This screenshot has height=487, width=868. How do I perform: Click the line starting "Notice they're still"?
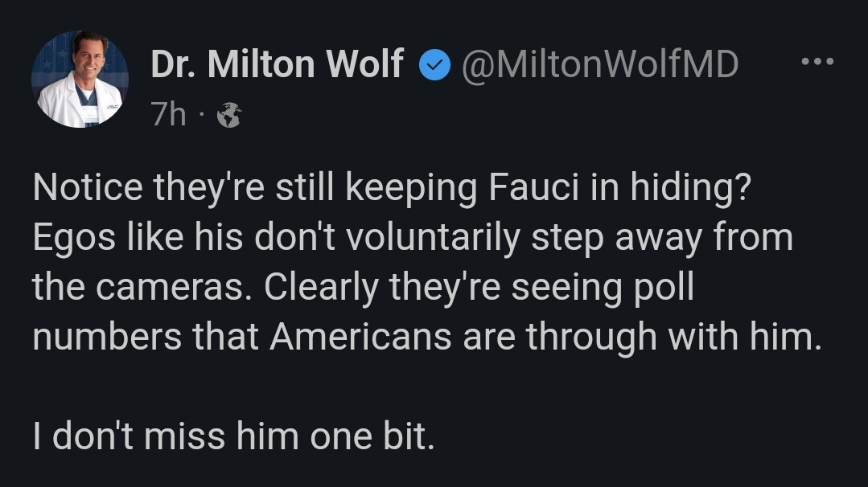click(x=392, y=189)
